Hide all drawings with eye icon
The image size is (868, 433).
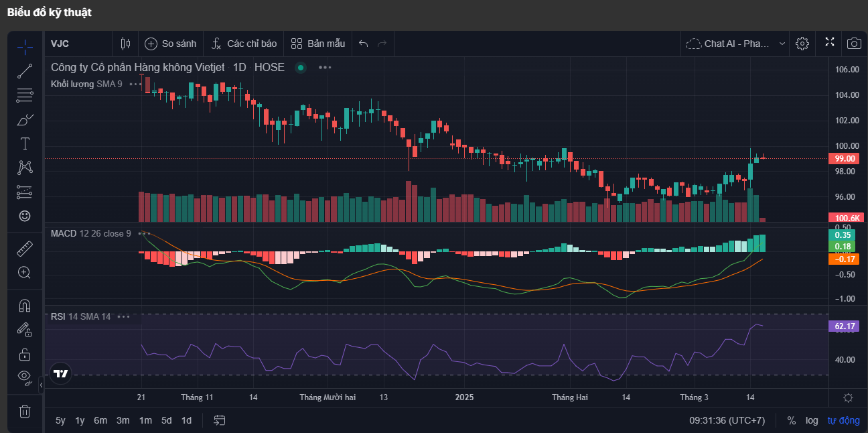tap(25, 376)
